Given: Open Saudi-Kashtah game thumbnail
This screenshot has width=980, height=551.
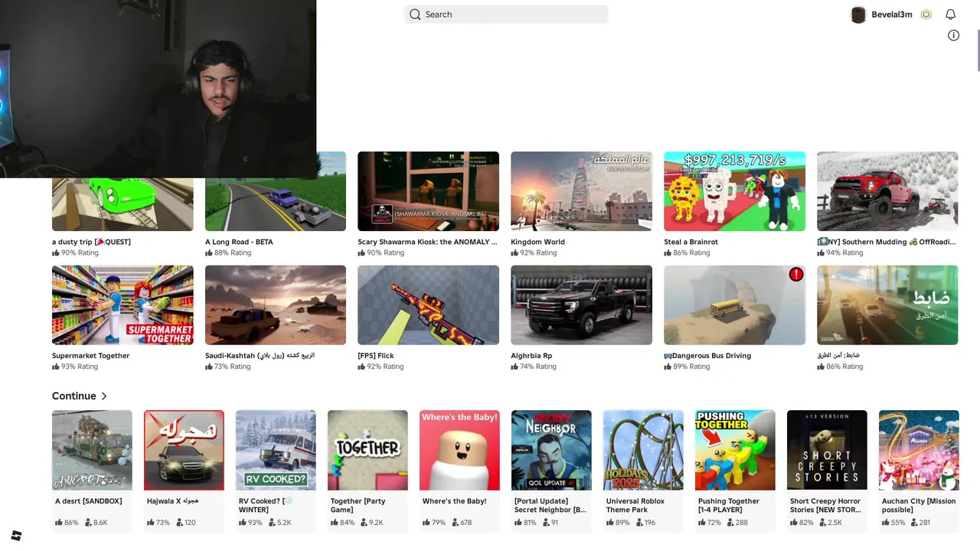Looking at the screenshot, I should [276, 305].
